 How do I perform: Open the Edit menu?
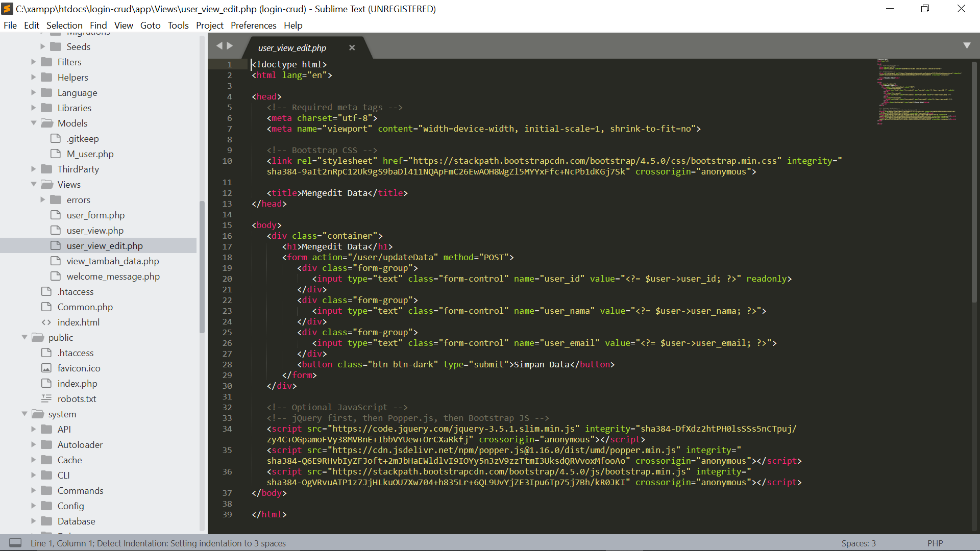coord(31,25)
